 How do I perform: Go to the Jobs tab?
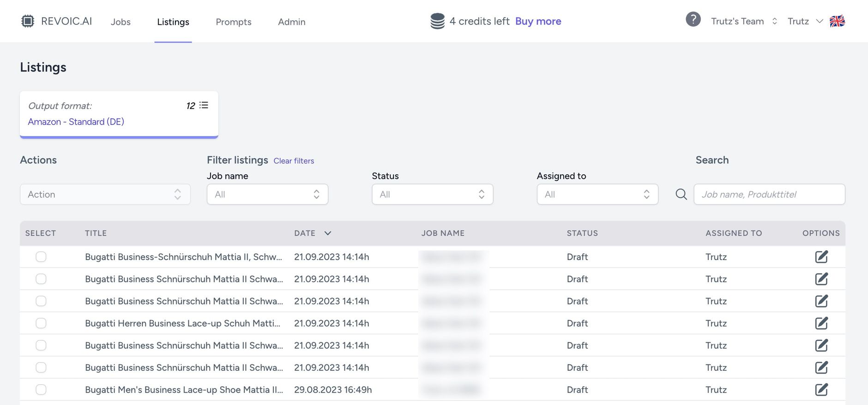(x=121, y=22)
